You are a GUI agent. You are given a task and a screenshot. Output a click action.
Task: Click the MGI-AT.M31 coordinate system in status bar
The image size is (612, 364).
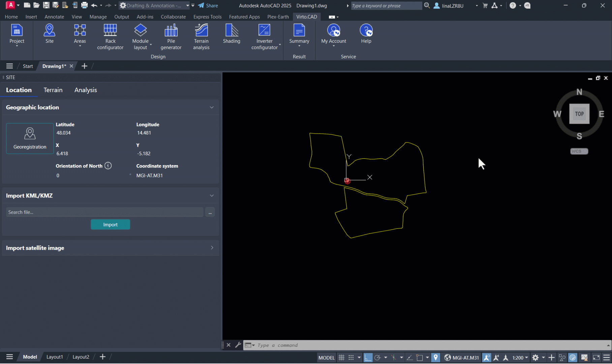tap(462, 358)
